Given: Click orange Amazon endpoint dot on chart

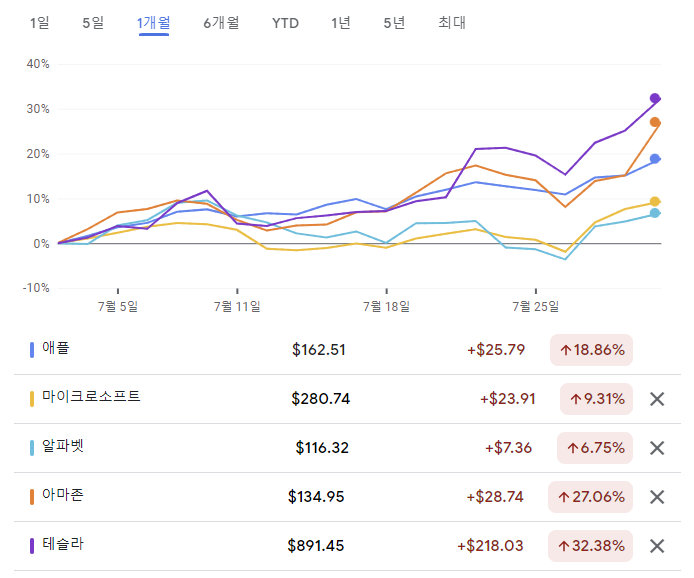Looking at the screenshot, I should (x=655, y=122).
